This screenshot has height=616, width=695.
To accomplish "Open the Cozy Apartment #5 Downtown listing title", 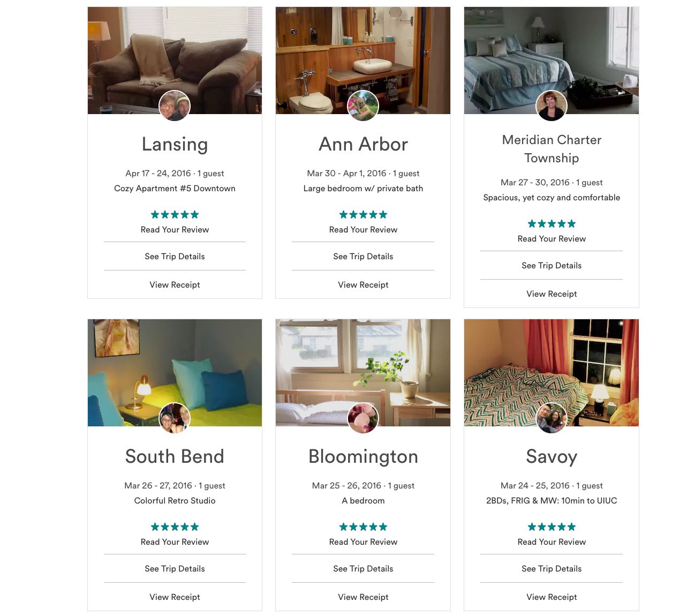I will coord(175,189).
